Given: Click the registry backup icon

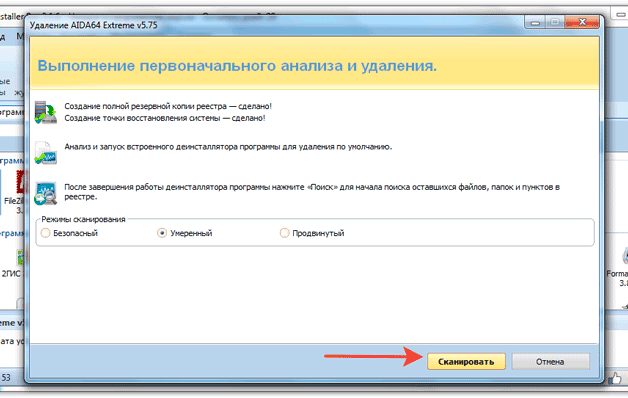Looking at the screenshot, I should (45, 113).
